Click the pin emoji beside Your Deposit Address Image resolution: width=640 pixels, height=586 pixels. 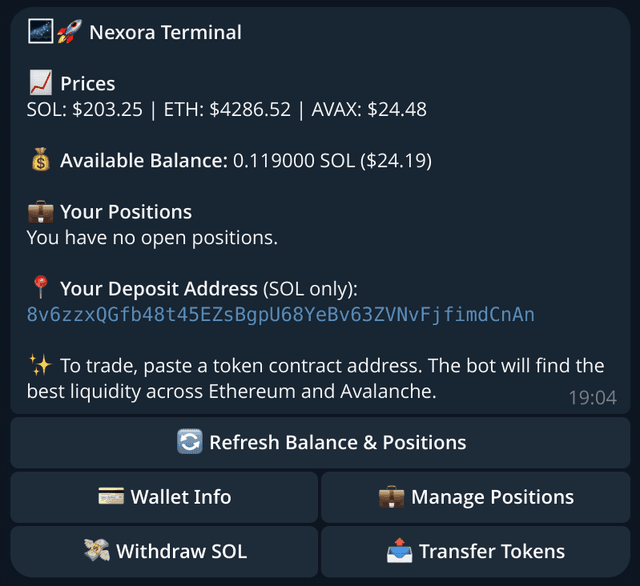[40, 289]
